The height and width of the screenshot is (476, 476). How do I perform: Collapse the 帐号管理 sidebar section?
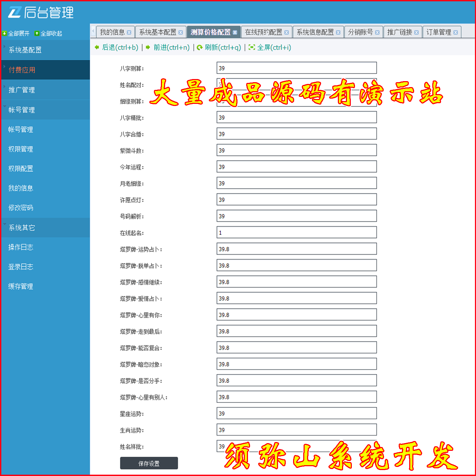pyautogui.click(x=5, y=106)
